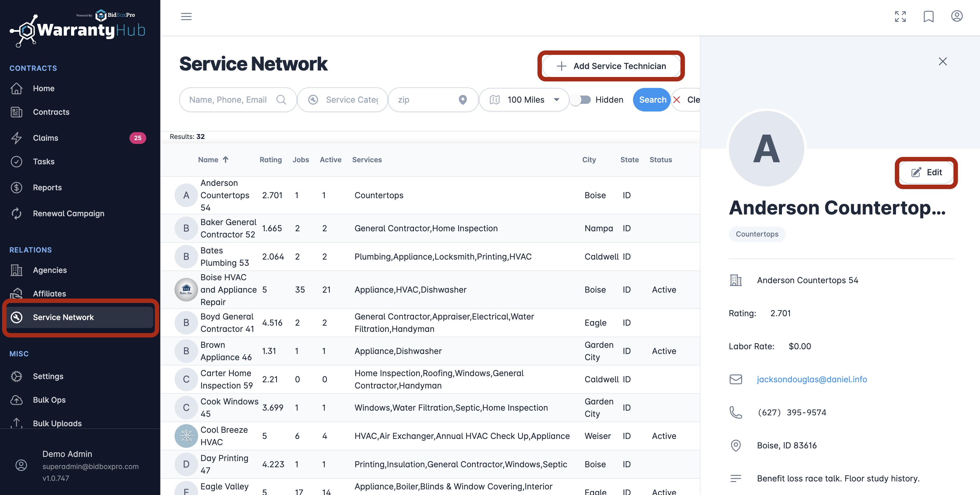980x495 pixels.
Task: Open Bulk Ops from the sidebar
Action: pos(49,400)
